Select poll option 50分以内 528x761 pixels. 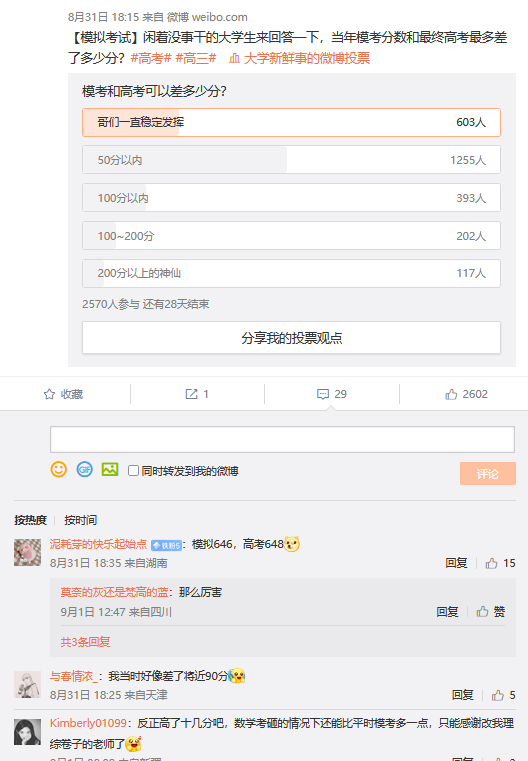tap(291, 160)
